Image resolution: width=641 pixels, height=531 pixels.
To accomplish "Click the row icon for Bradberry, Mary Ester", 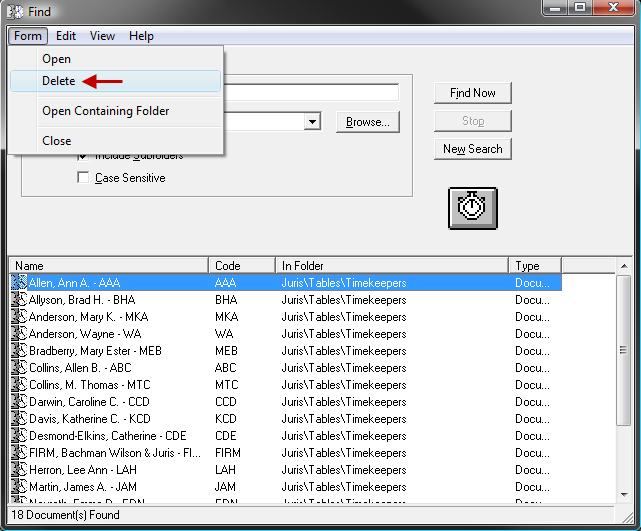I will (x=19, y=351).
